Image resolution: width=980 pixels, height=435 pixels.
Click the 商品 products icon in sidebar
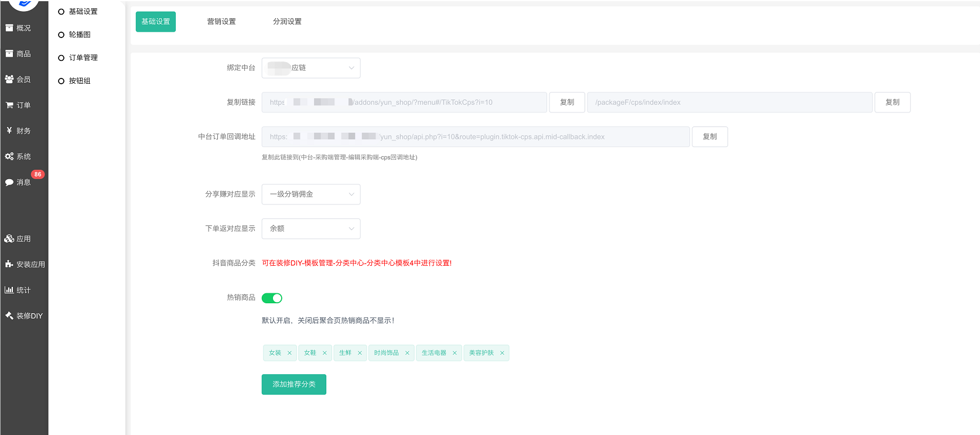coord(9,54)
